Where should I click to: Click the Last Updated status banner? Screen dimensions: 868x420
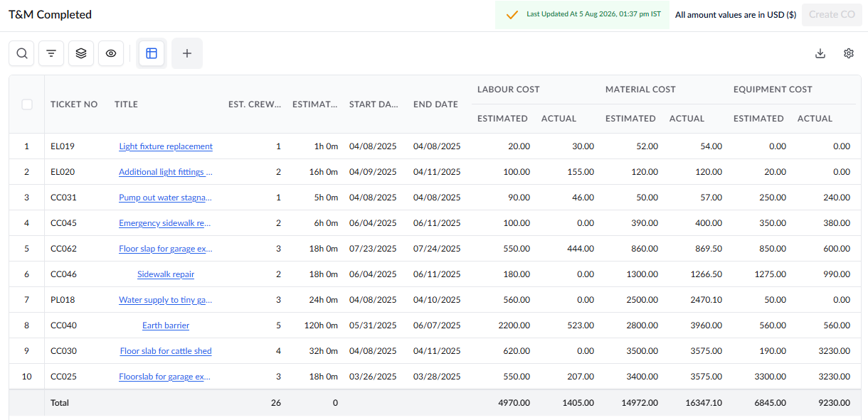point(583,14)
